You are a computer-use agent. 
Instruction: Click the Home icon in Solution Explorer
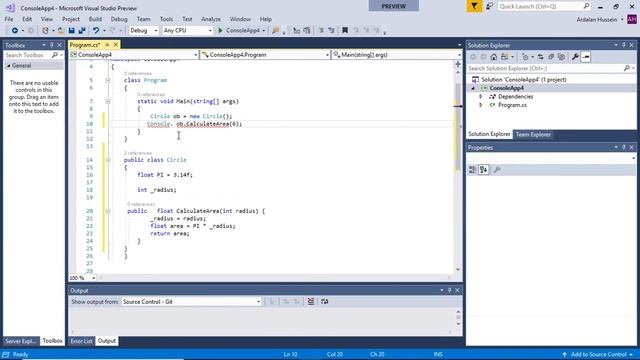[x=494, y=57]
